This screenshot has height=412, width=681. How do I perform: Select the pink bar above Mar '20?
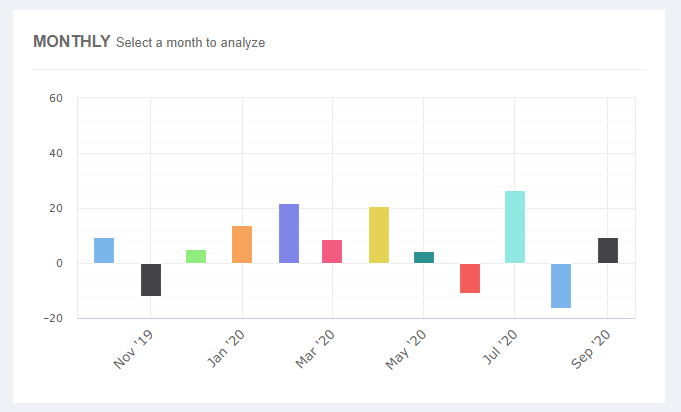tap(332, 252)
